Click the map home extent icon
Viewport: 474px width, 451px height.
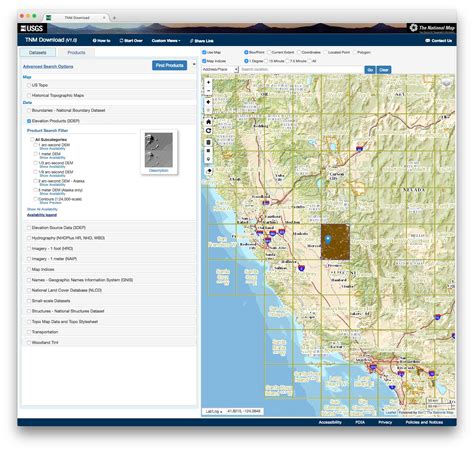tap(209, 122)
